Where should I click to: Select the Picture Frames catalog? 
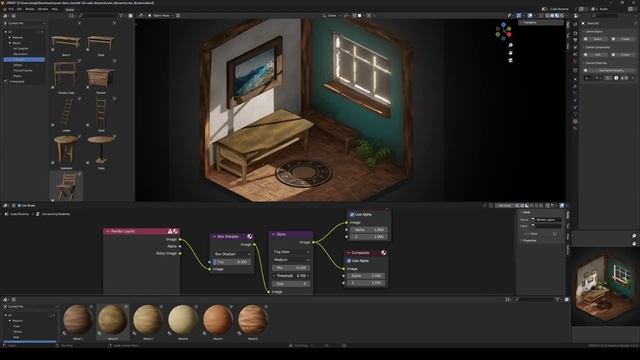pyautogui.click(x=23, y=71)
